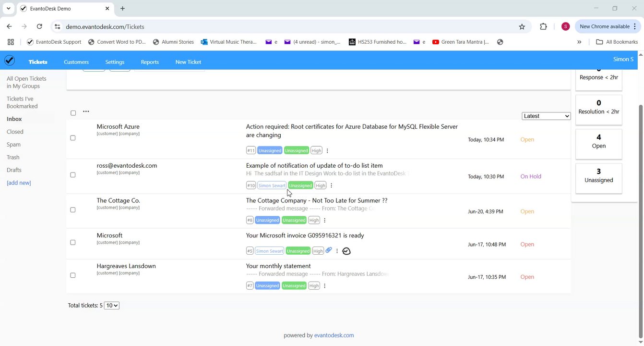Open the Trash folder

[13, 157]
